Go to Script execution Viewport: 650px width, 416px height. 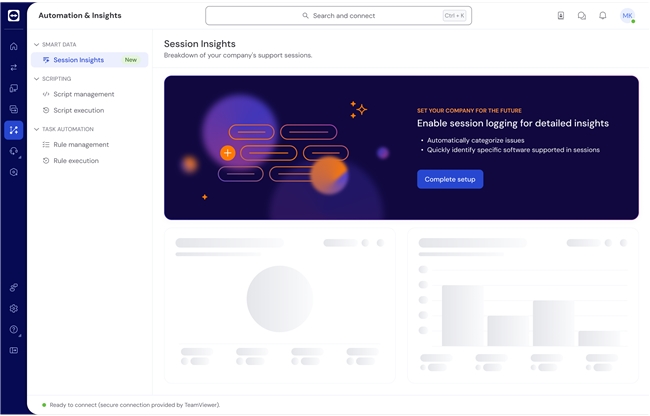[x=78, y=110]
